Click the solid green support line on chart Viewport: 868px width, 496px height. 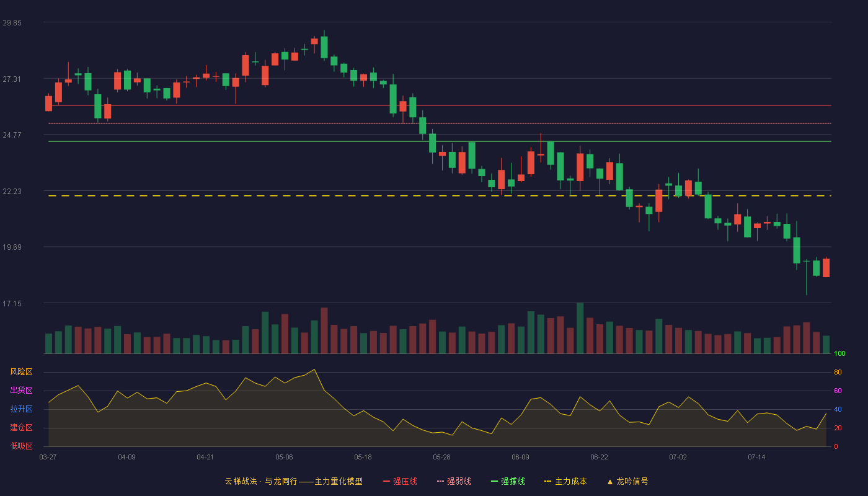pyautogui.click(x=440, y=141)
